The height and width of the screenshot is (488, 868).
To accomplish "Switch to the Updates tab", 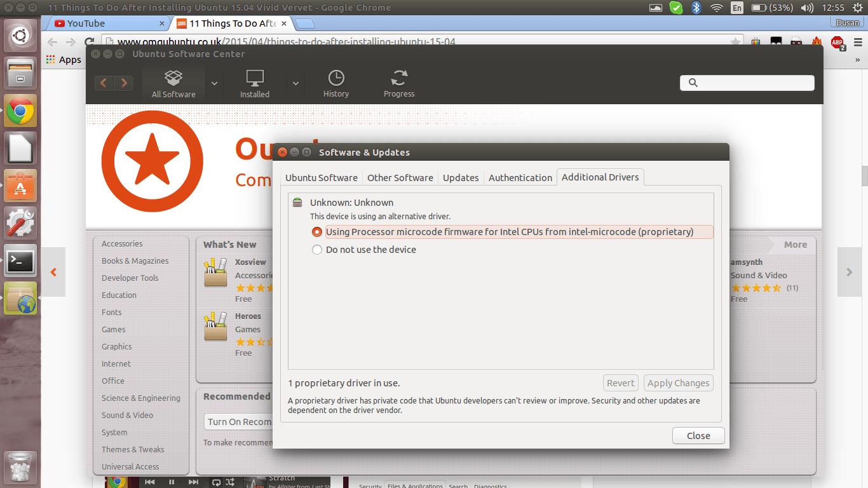I will coord(461,178).
